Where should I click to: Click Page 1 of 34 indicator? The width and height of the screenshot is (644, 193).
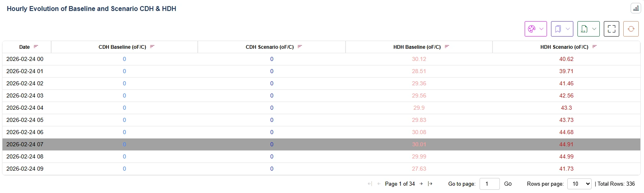click(400, 184)
